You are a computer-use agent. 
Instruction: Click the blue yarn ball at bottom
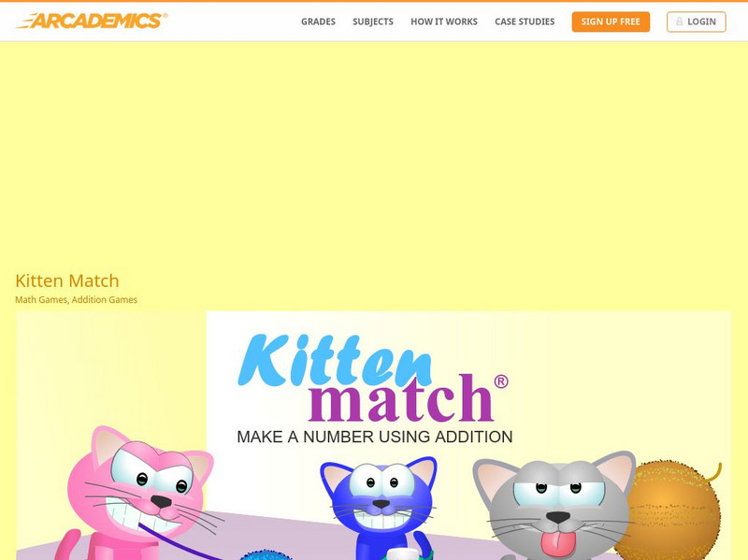(266, 555)
